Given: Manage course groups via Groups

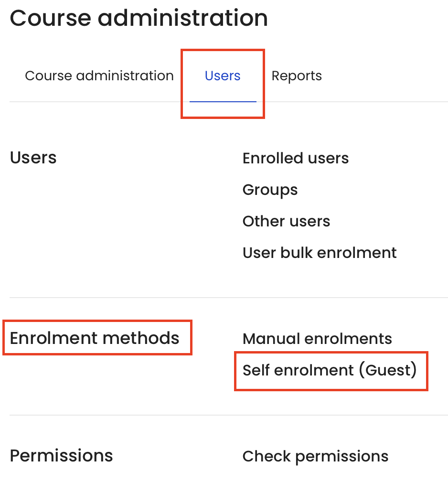Looking at the screenshot, I should click(270, 190).
